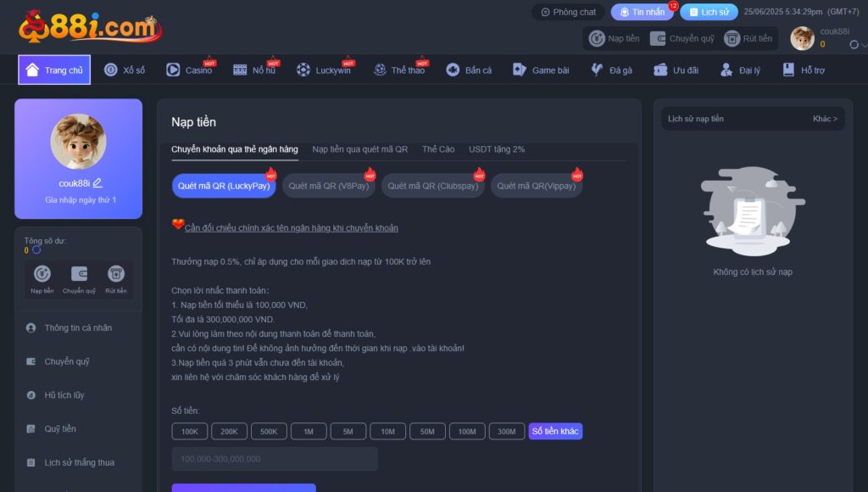Open Luckywin menu
The width and height of the screenshot is (868, 492).
[x=324, y=70]
